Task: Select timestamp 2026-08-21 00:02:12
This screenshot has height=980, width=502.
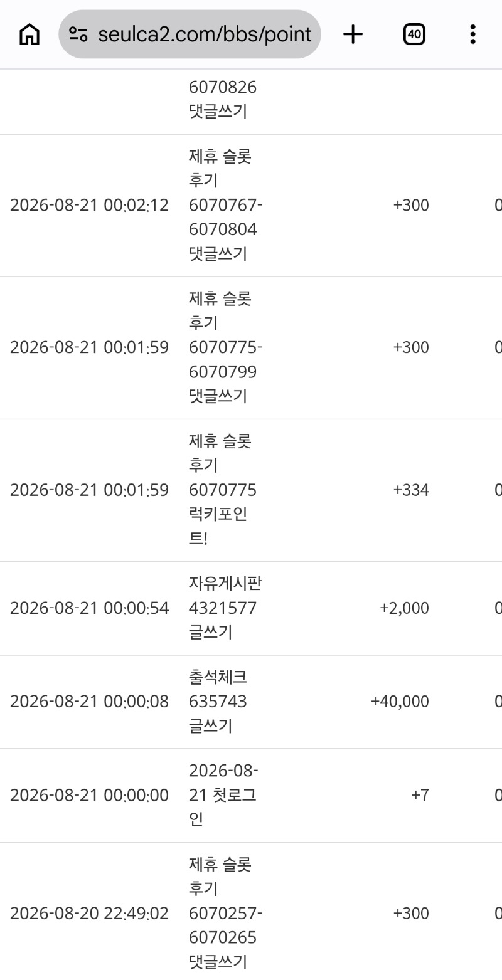Action: tap(89, 205)
